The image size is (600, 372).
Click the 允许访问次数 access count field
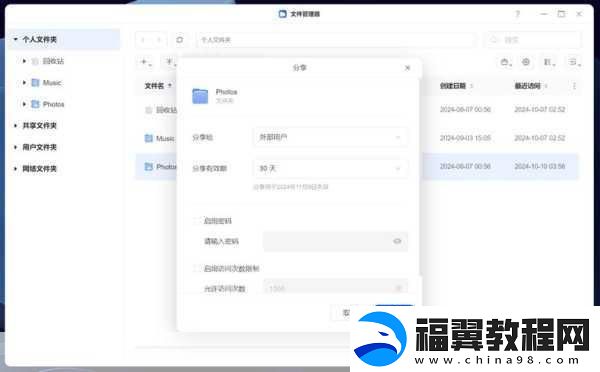click(x=336, y=287)
